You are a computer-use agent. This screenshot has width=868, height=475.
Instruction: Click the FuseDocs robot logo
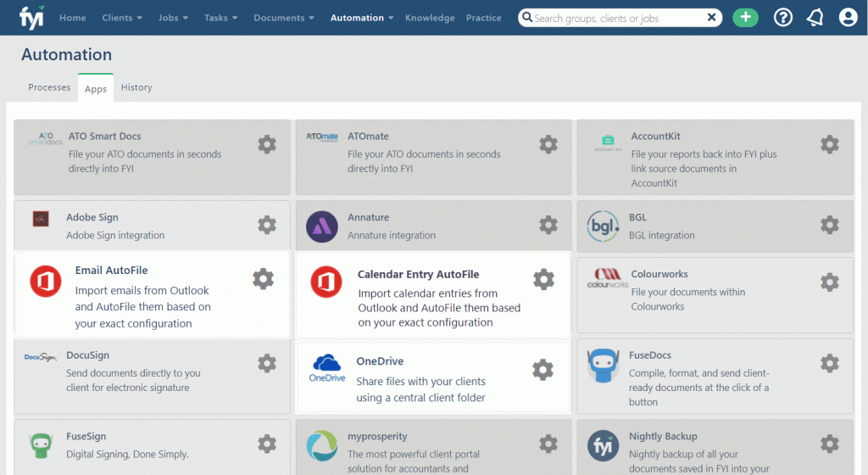point(603,366)
